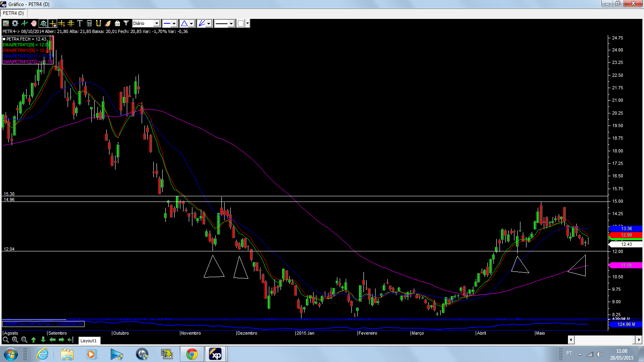Open chart settings gear icon
Screen dimensions: 644x362
(15, 23)
